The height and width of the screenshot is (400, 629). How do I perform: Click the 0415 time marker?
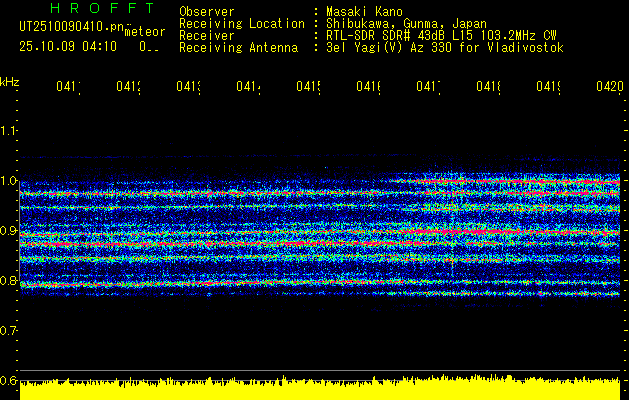[308, 87]
